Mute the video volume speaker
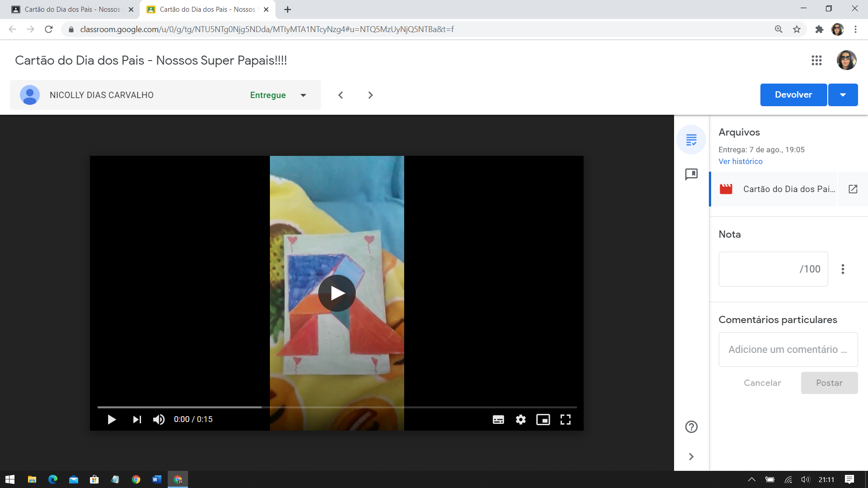The image size is (868, 488). click(159, 420)
